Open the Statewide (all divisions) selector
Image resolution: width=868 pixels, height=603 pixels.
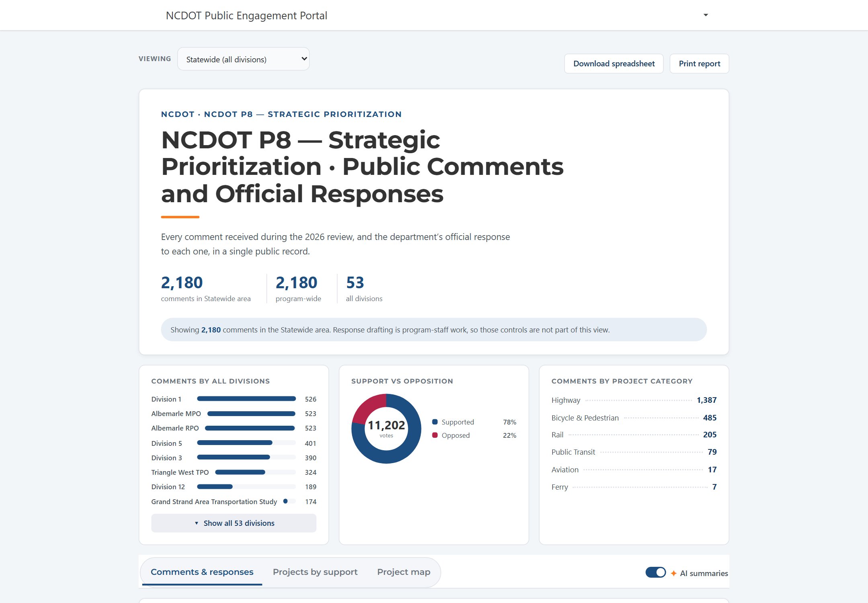tap(244, 59)
